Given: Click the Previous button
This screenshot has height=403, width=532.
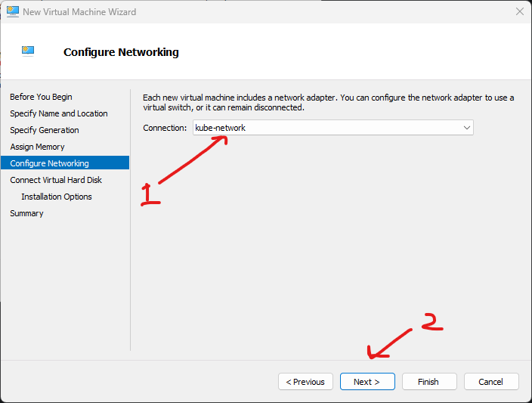Looking at the screenshot, I should point(305,382).
